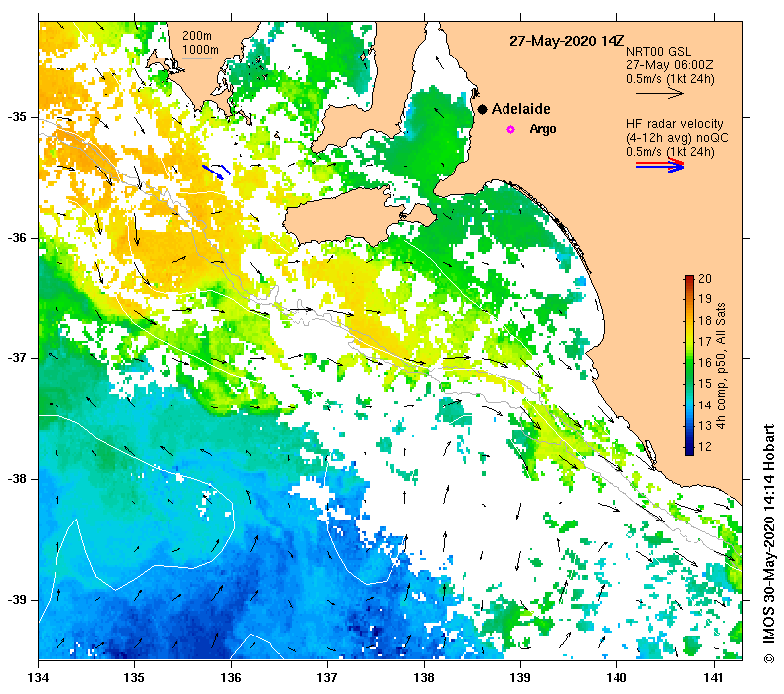
Task: Click the 27-May 06:00Z legend line
Action: [669, 65]
